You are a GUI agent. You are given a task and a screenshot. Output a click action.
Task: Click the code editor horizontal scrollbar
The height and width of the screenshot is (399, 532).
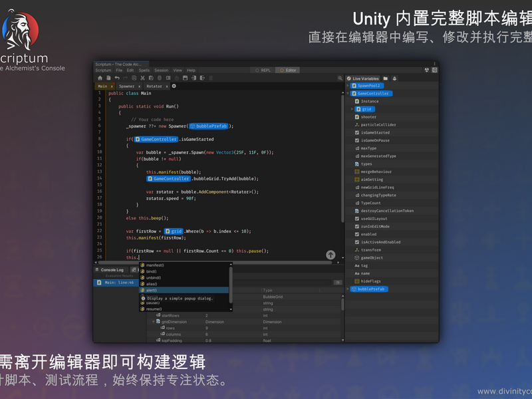(x=215, y=262)
